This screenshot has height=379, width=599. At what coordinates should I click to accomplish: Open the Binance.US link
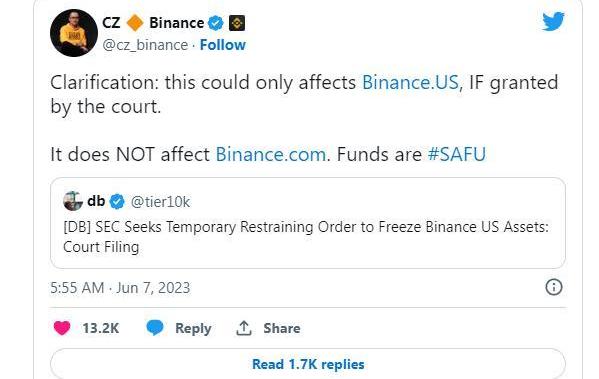(410, 82)
